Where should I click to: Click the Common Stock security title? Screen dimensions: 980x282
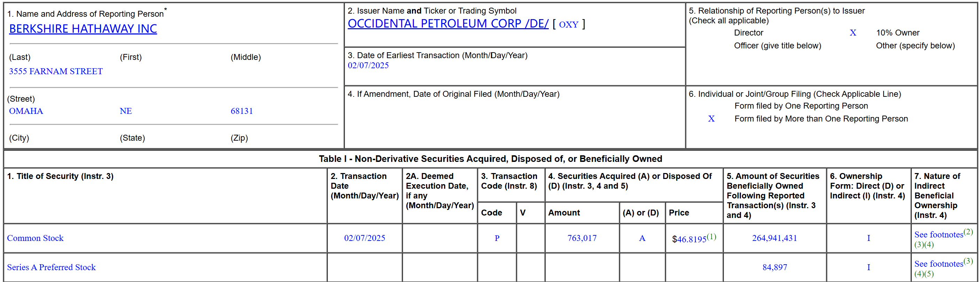click(35, 238)
